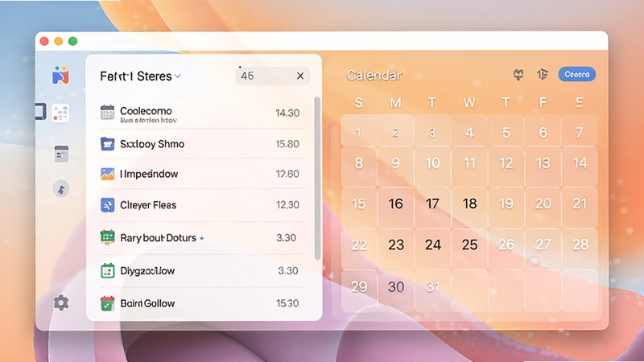Click the M weekday column header

(x=395, y=103)
